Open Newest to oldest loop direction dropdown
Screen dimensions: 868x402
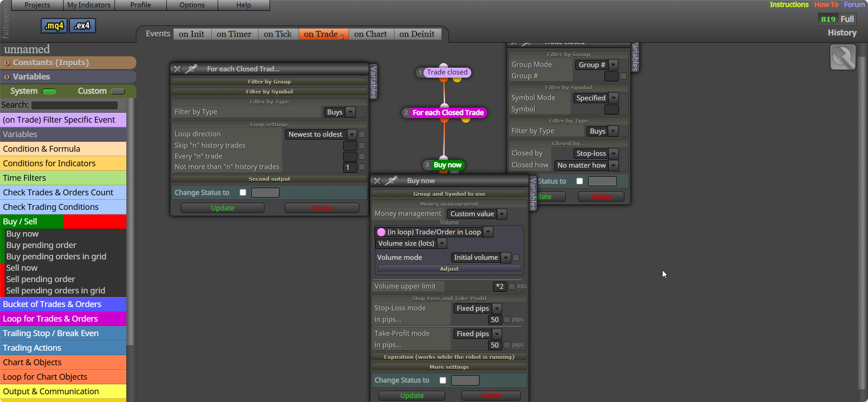321,134
